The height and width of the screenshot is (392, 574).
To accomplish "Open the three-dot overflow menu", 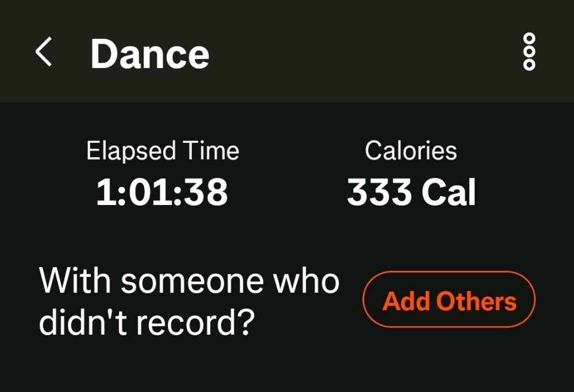I will [x=529, y=52].
